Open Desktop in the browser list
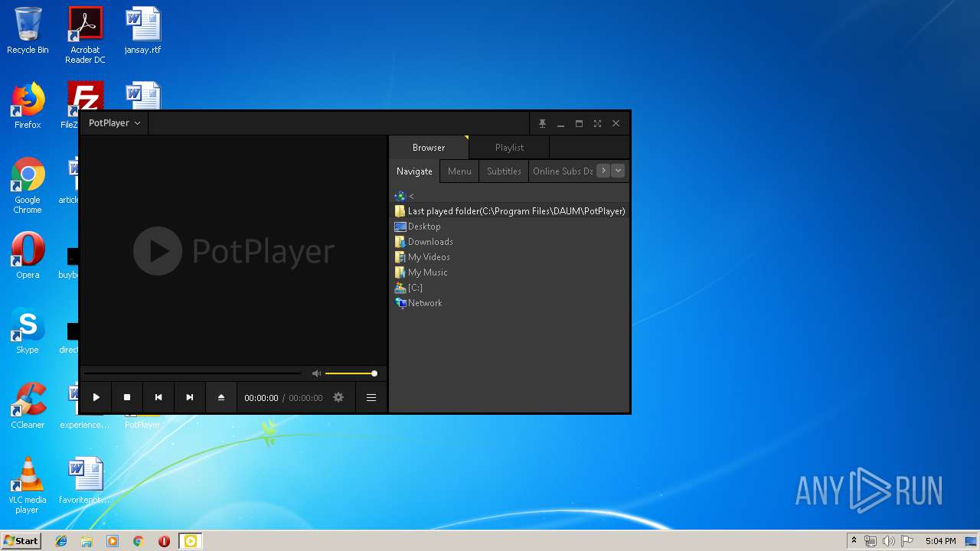 tap(510, 227)
